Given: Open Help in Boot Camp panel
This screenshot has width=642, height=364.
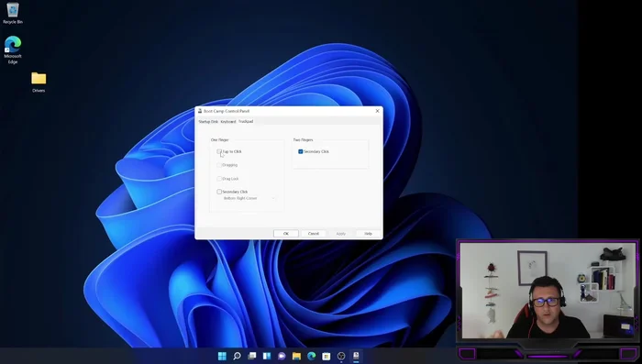Looking at the screenshot, I should (x=368, y=234).
